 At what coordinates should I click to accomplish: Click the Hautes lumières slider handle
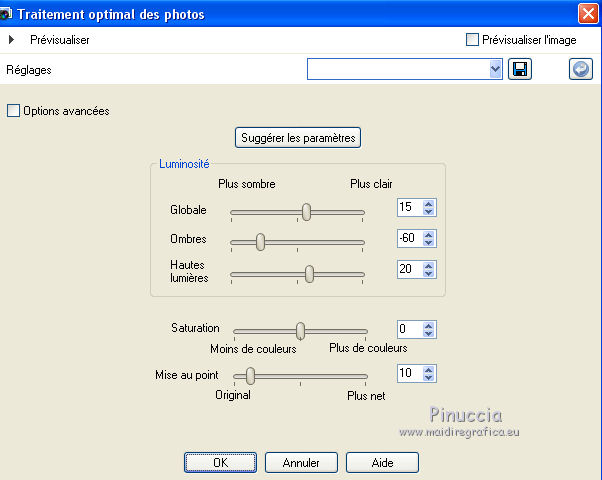[309, 273]
